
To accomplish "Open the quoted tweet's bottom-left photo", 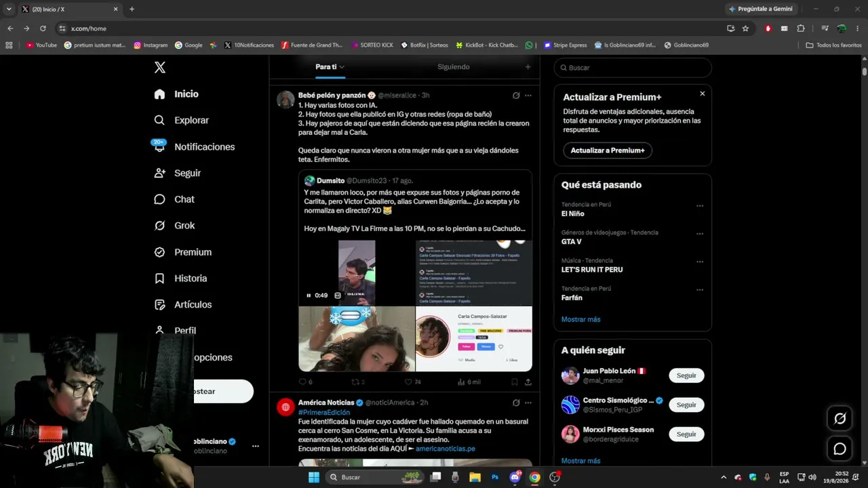I will pos(357,339).
